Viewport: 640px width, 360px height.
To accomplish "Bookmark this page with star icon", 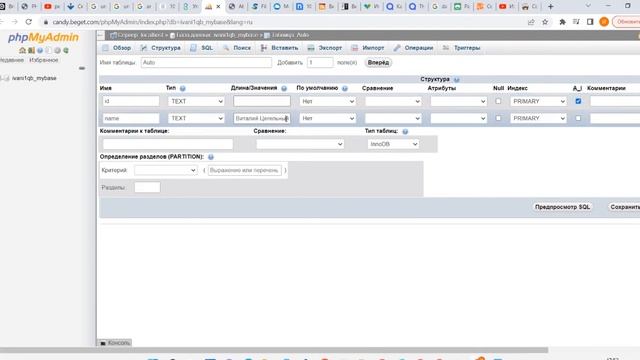I will point(545,22).
